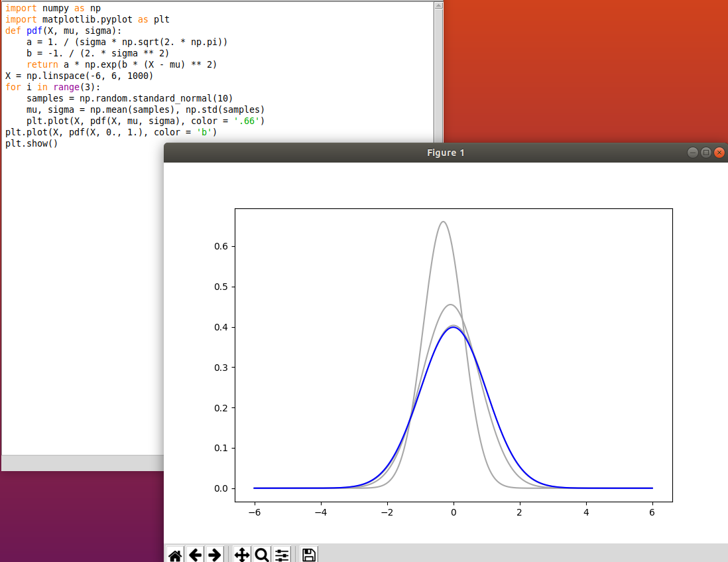Viewport: 728px width, 562px height.
Task: Click the x-axis tick label −2
Action: (x=387, y=512)
